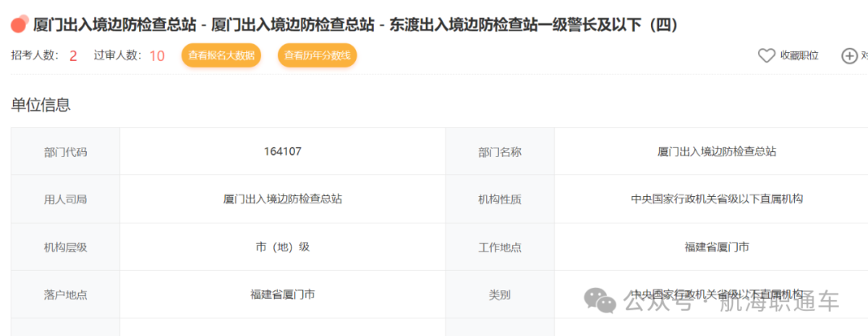Click the value 市（地）级
This screenshot has height=336, width=868.
pos(283,247)
